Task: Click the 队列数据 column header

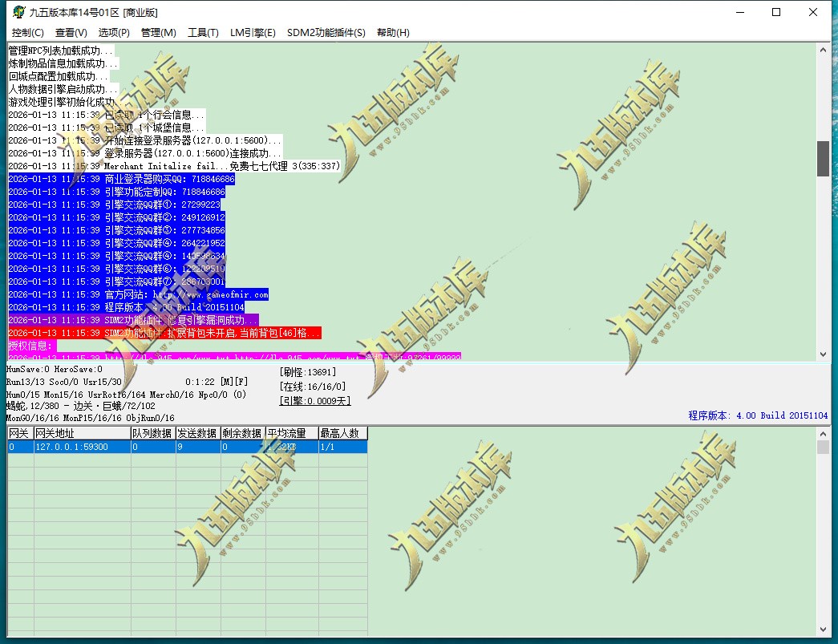Action: [153, 433]
